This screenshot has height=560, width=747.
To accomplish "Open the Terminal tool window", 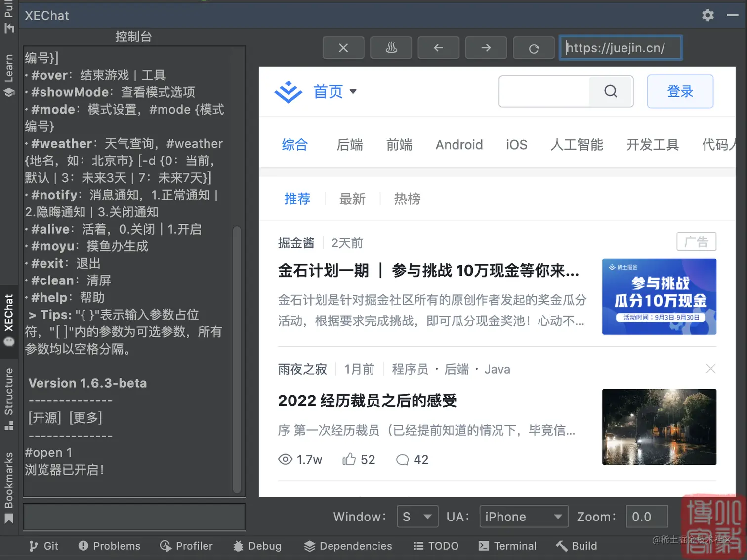I will tap(507, 546).
